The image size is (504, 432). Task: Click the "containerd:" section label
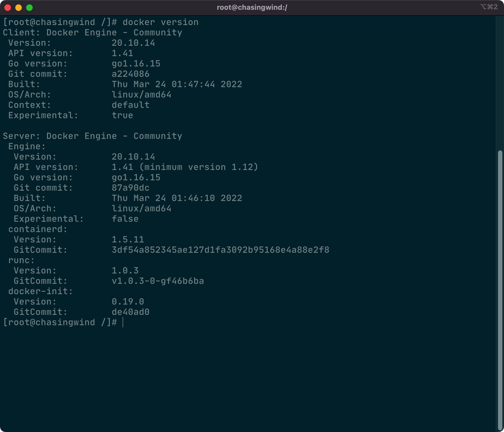point(38,229)
